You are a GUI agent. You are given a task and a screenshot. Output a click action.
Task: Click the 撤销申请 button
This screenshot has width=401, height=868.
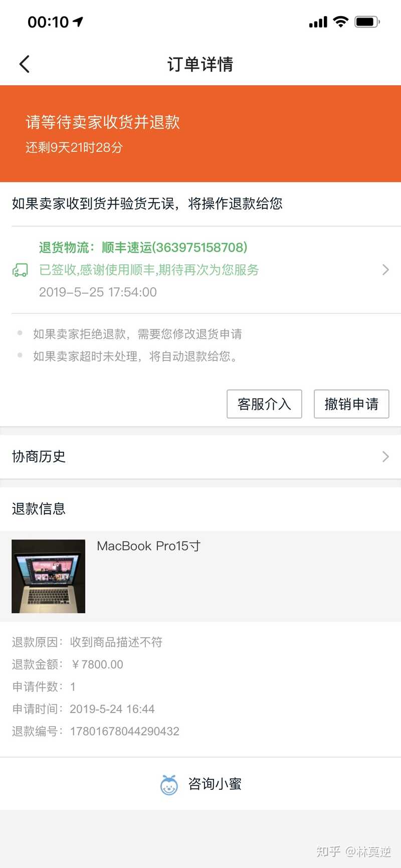(351, 404)
